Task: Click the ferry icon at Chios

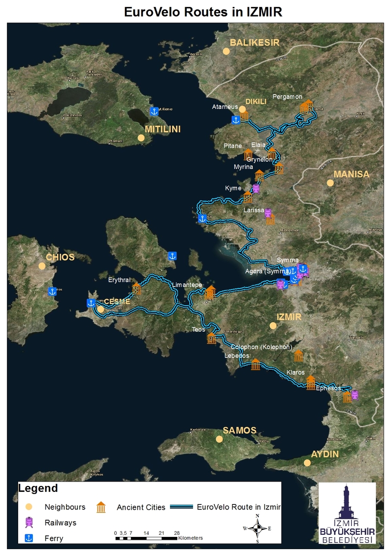Action: 52,291
